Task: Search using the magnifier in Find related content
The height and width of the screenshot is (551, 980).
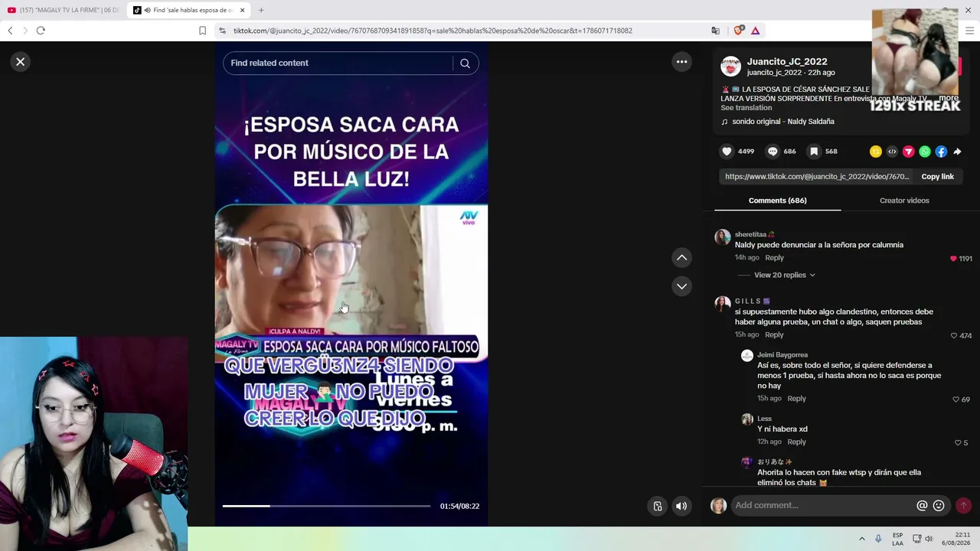Action: (x=465, y=64)
